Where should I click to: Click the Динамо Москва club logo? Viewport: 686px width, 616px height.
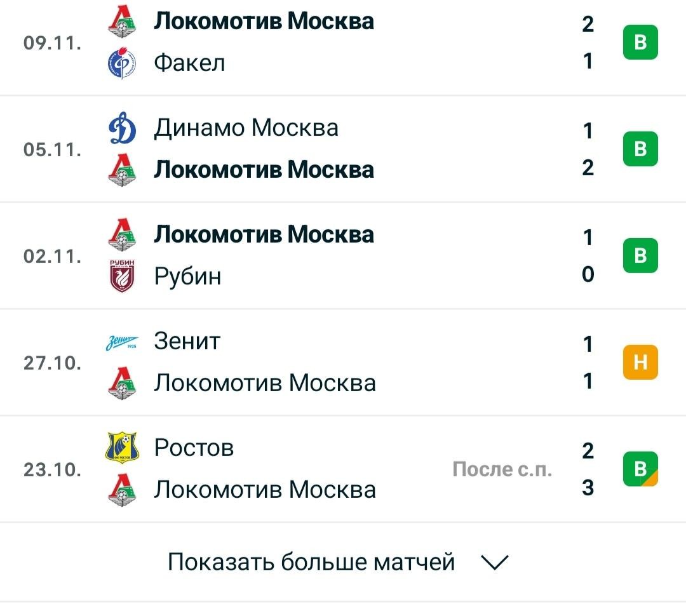[x=122, y=128]
